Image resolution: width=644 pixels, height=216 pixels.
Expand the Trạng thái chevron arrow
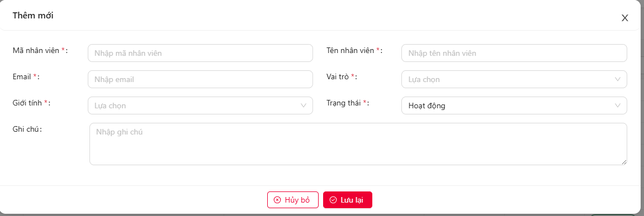click(x=618, y=105)
